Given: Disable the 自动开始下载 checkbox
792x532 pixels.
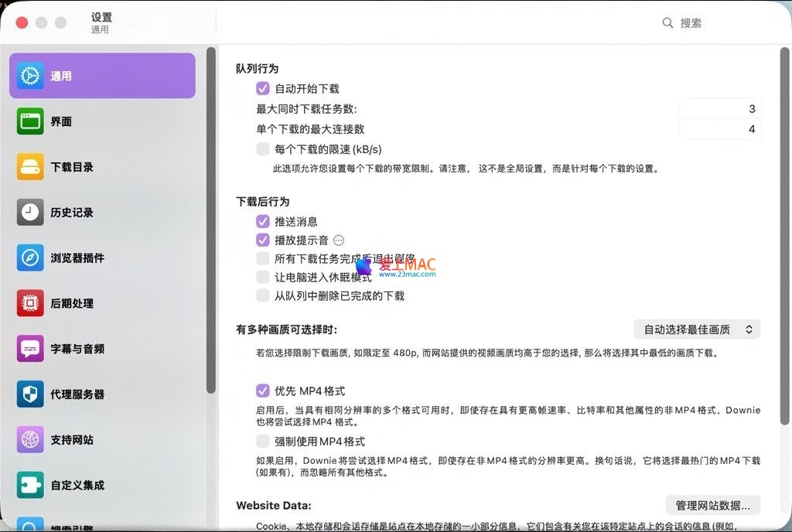Looking at the screenshot, I should click(x=263, y=89).
